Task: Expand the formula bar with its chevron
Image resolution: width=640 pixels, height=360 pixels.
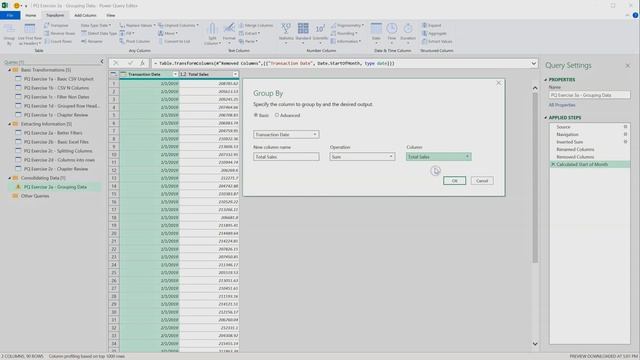Action: pyautogui.click(x=533, y=63)
